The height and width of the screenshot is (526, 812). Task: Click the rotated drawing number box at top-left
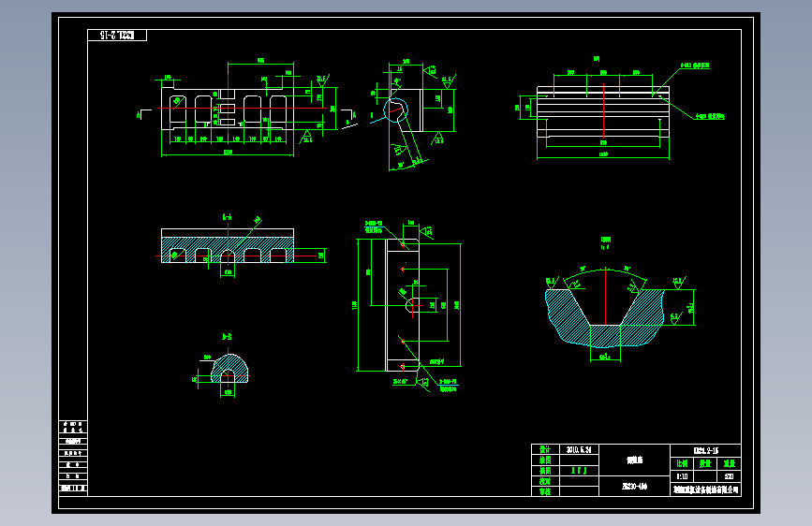point(117,36)
